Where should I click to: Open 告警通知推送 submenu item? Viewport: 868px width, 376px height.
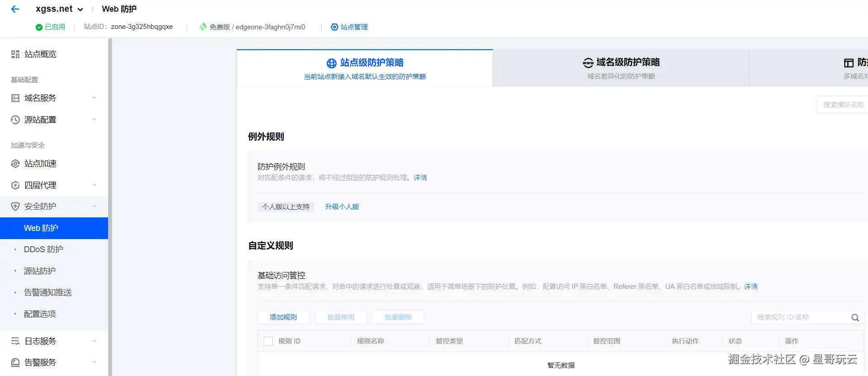click(48, 292)
